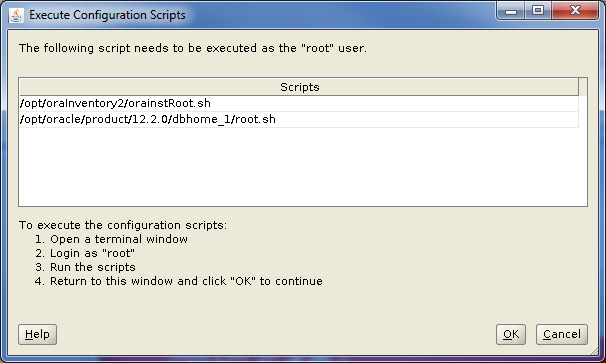Click the Scripts column header

[299, 87]
